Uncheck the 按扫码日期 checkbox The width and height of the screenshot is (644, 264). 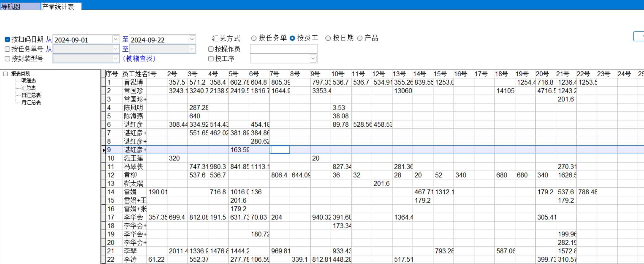point(7,40)
